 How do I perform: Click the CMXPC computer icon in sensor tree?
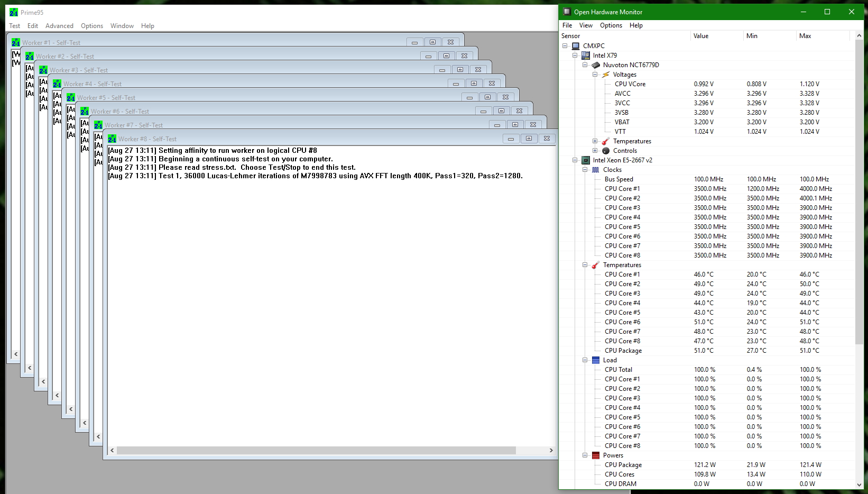click(576, 46)
